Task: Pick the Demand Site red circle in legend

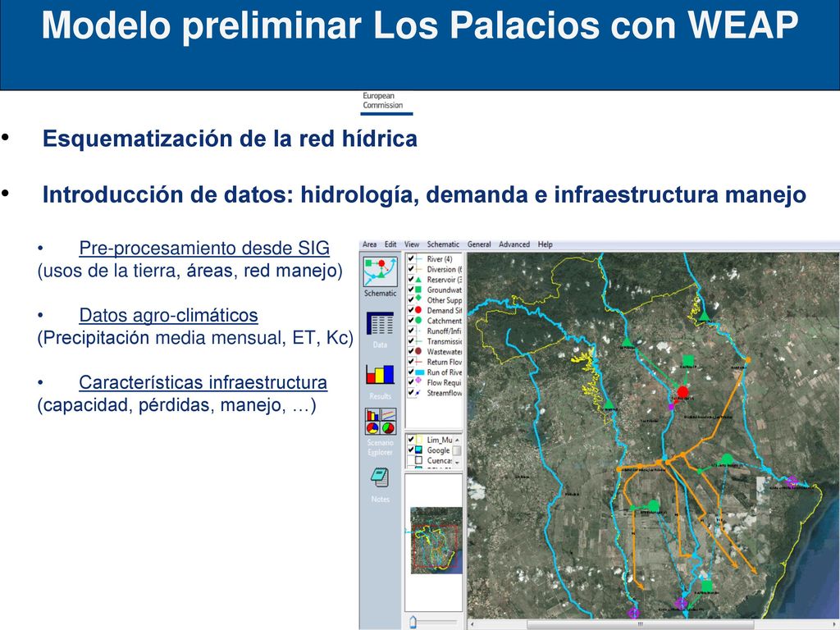Action: (x=418, y=310)
